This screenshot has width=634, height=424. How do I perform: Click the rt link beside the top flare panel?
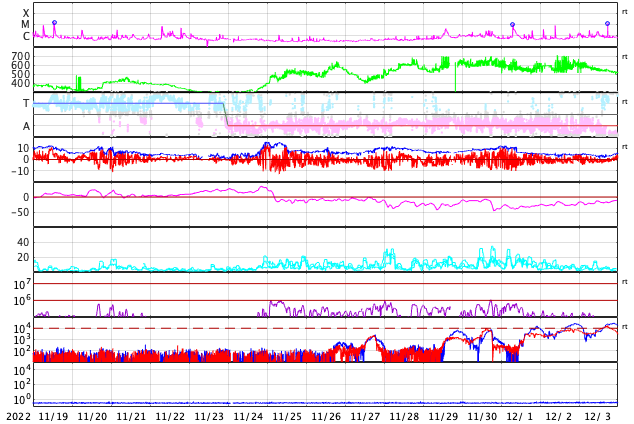[625, 11]
